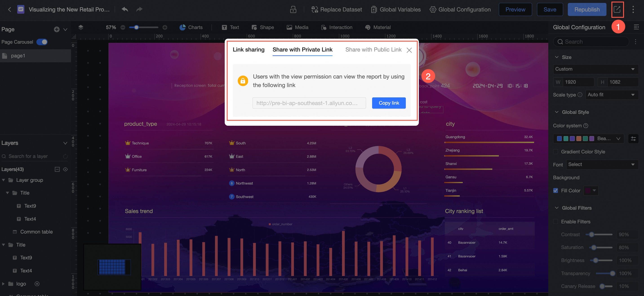Enable the Gradient Color Style checkbox
644x296 pixels.
(x=555, y=152)
